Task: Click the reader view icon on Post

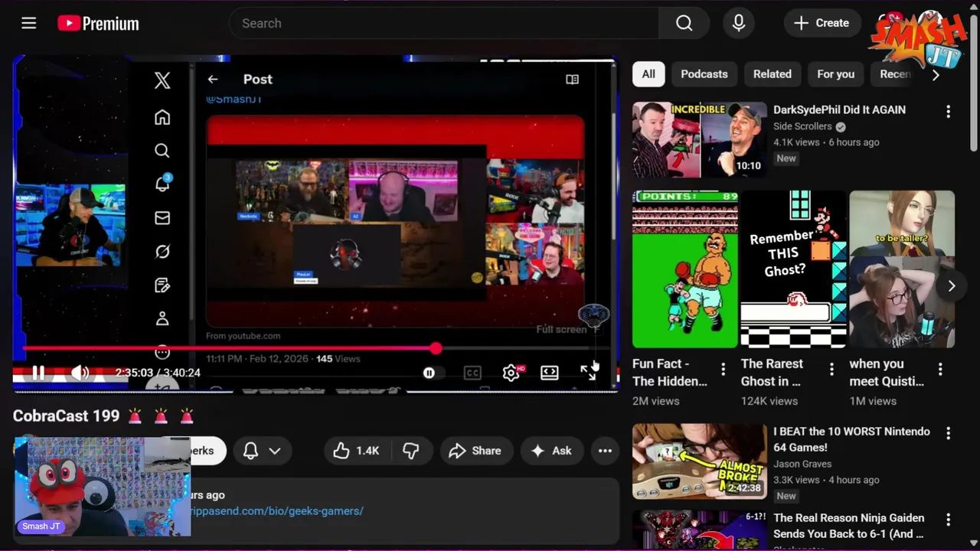Action: coord(572,79)
